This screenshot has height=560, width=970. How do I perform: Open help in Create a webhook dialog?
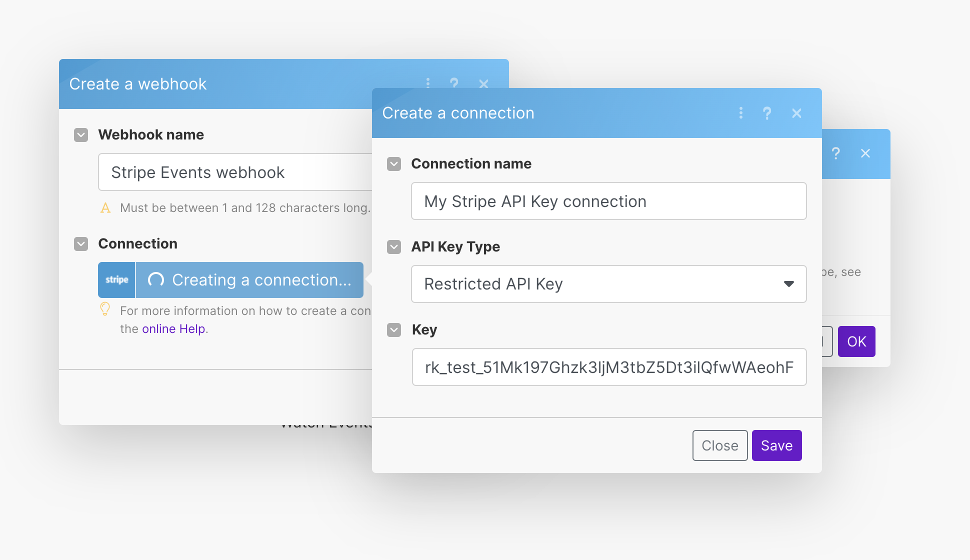[x=454, y=82]
